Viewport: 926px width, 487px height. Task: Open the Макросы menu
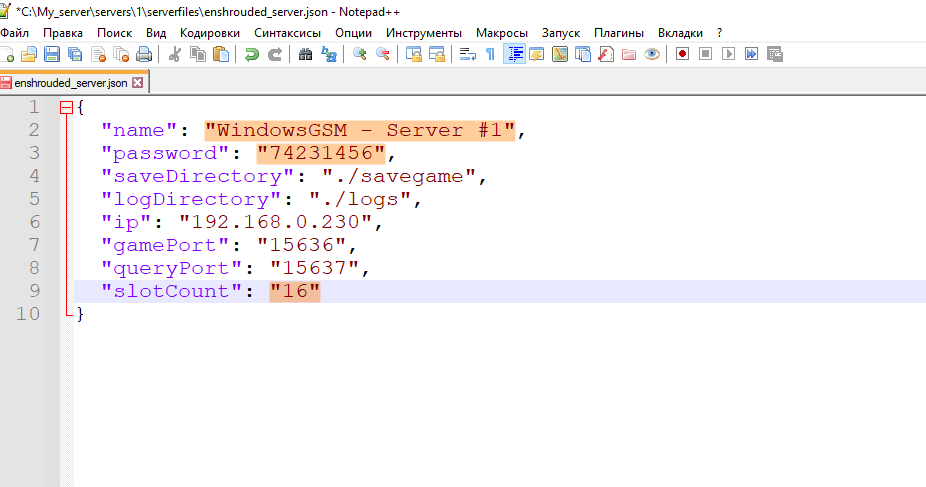click(x=502, y=33)
